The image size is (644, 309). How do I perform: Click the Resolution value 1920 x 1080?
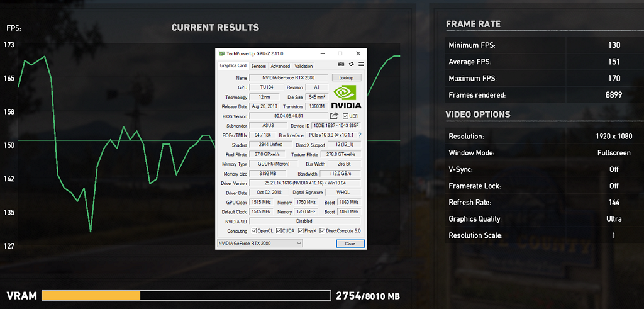pyautogui.click(x=614, y=137)
